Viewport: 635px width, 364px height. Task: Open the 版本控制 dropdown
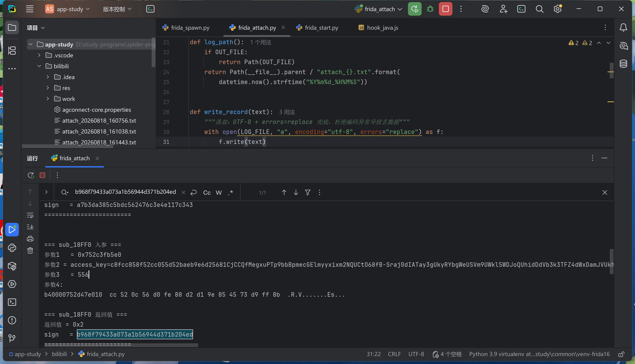[117, 9]
